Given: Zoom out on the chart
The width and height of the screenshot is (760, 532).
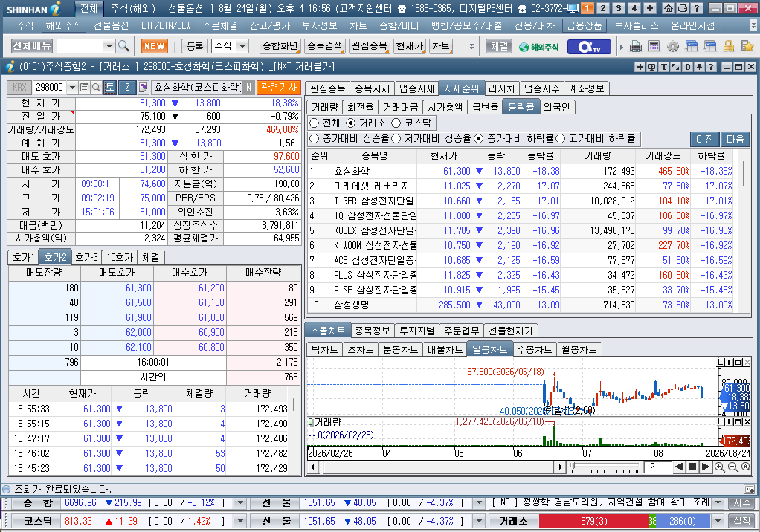Looking at the screenshot, I should point(733,467).
